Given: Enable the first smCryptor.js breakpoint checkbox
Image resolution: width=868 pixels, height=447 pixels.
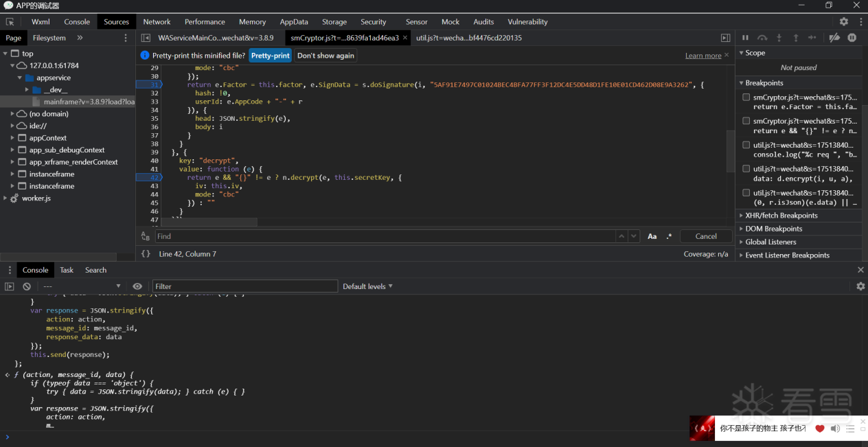Looking at the screenshot, I should (746, 98).
